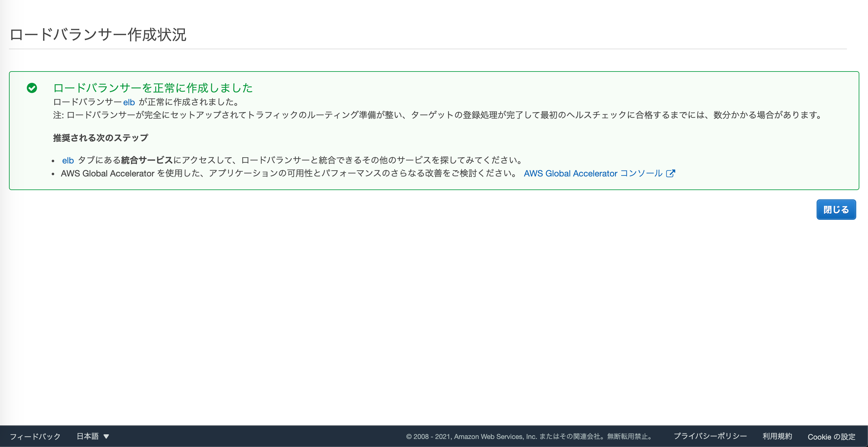This screenshot has width=868, height=447.
Task: Click the chevron arrow next to 日本語
Action: (107, 436)
